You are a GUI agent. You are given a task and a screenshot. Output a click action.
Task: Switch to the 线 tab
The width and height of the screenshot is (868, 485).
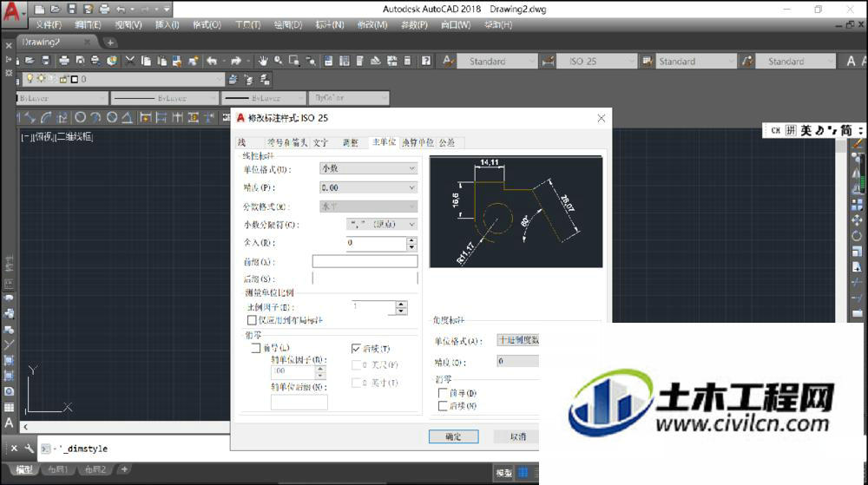242,142
